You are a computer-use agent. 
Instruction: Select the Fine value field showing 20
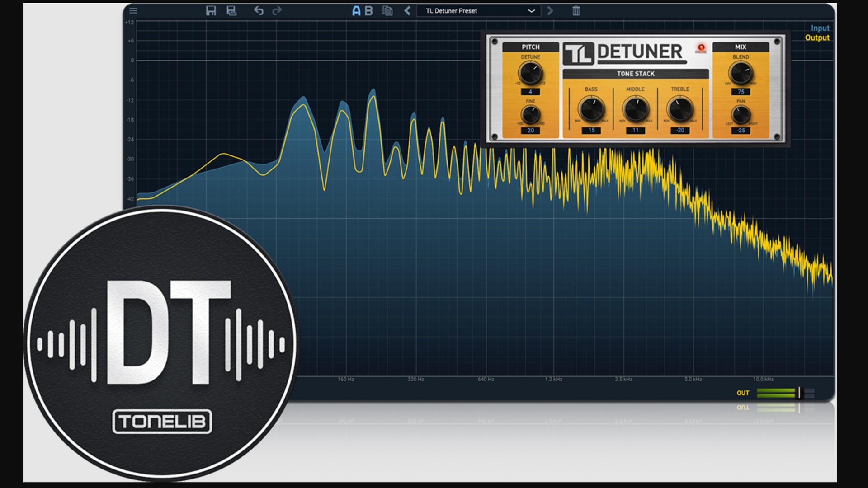pos(530,131)
